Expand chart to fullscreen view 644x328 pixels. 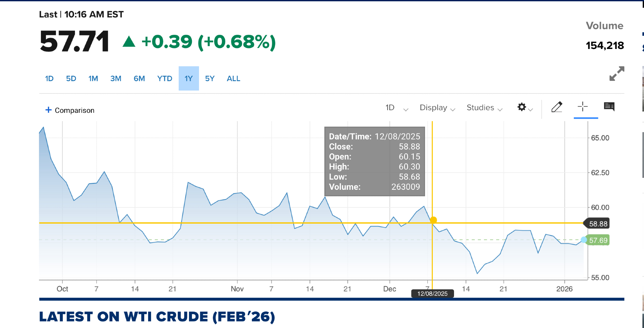click(x=617, y=74)
